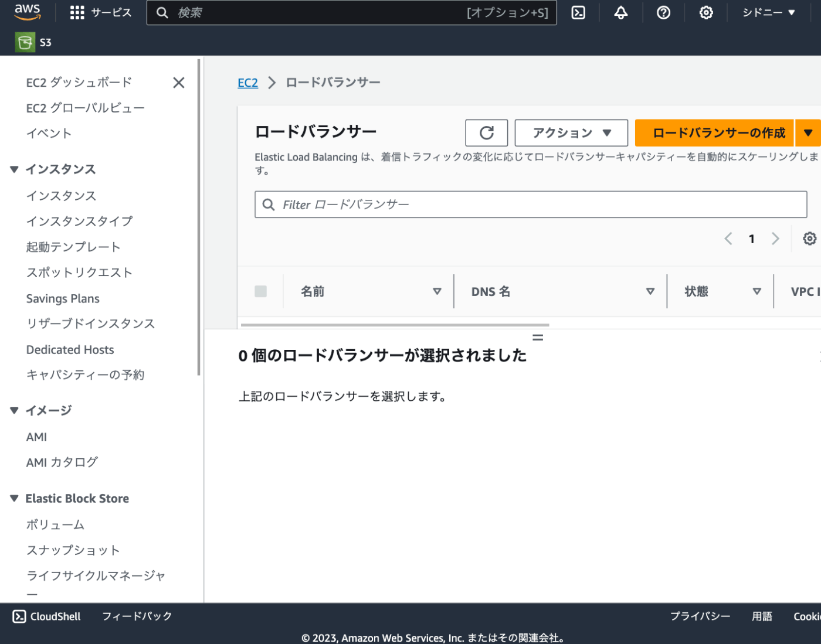Click the EC2 breadcrumb link
This screenshot has height=644, width=821.
[247, 83]
